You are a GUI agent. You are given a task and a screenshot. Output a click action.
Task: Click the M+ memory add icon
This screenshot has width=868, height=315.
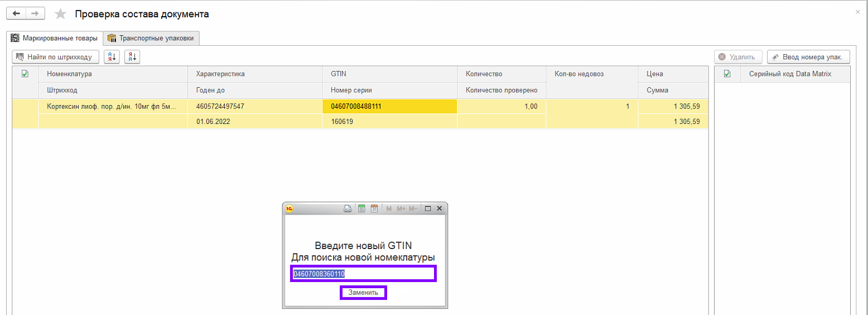click(401, 208)
